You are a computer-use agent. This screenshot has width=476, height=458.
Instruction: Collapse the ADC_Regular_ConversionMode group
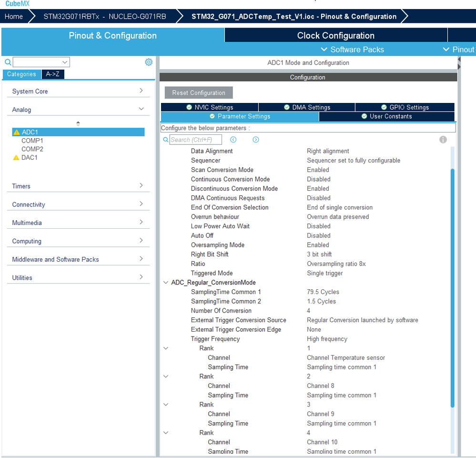coord(166,283)
